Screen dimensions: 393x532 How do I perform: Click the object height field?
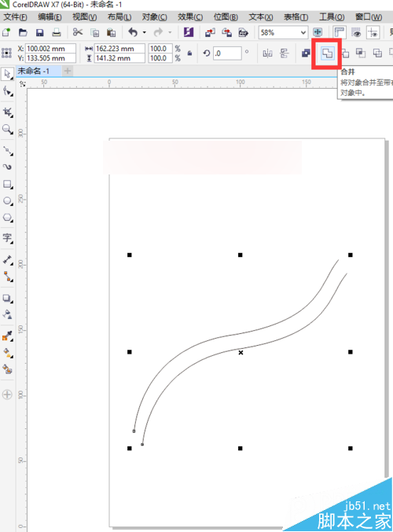click(x=119, y=58)
